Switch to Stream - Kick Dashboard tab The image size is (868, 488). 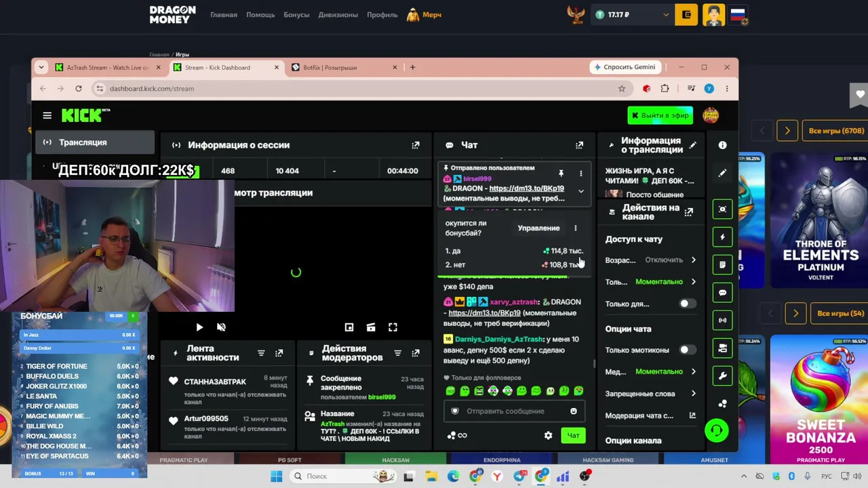226,68
